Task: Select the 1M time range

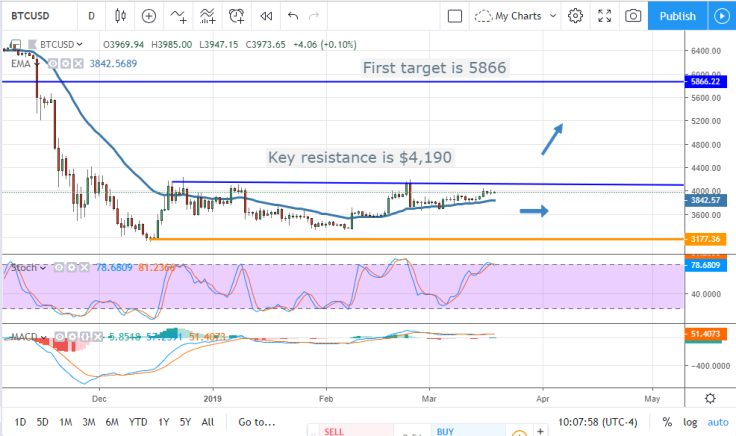Action: 66,422
